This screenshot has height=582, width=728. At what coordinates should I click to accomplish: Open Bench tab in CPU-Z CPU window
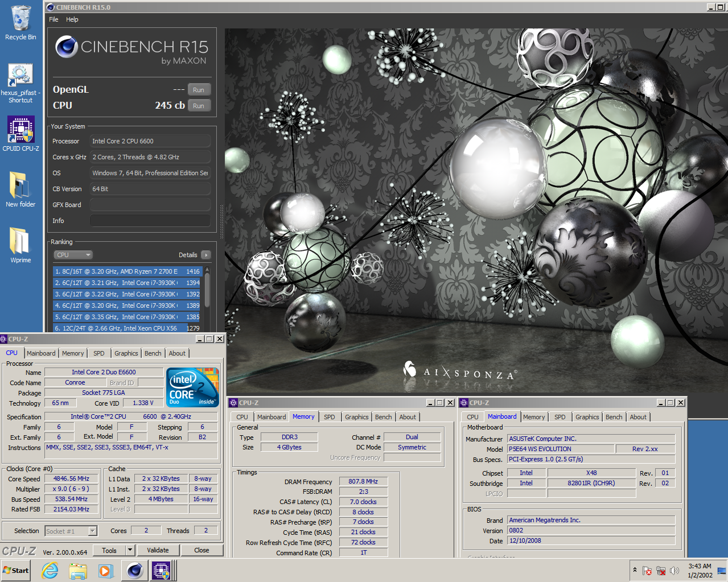[153, 353]
